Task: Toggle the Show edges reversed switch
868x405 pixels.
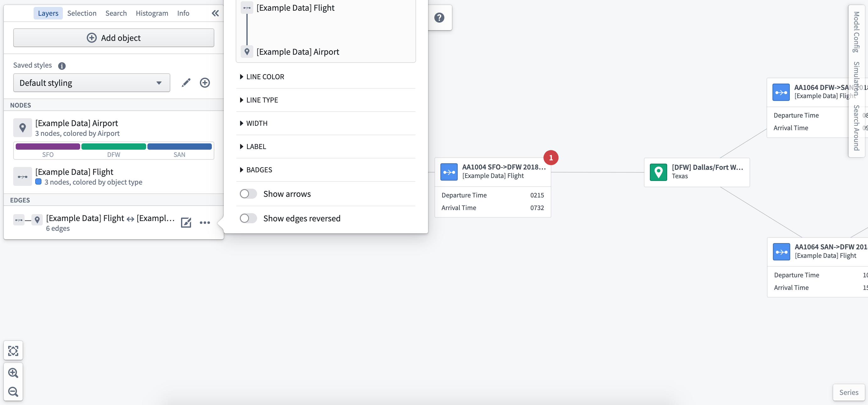Action: click(247, 218)
